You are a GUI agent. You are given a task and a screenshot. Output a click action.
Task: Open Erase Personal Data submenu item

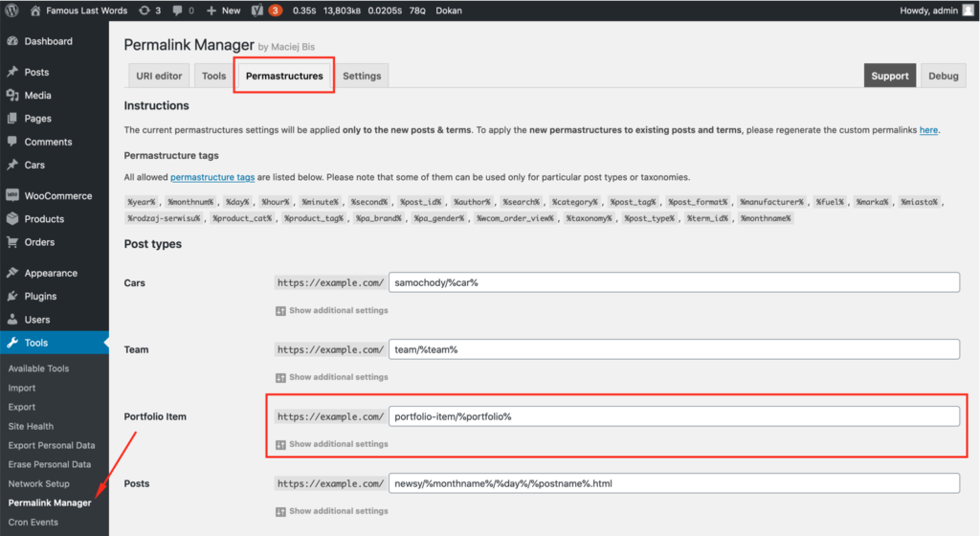(50, 464)
